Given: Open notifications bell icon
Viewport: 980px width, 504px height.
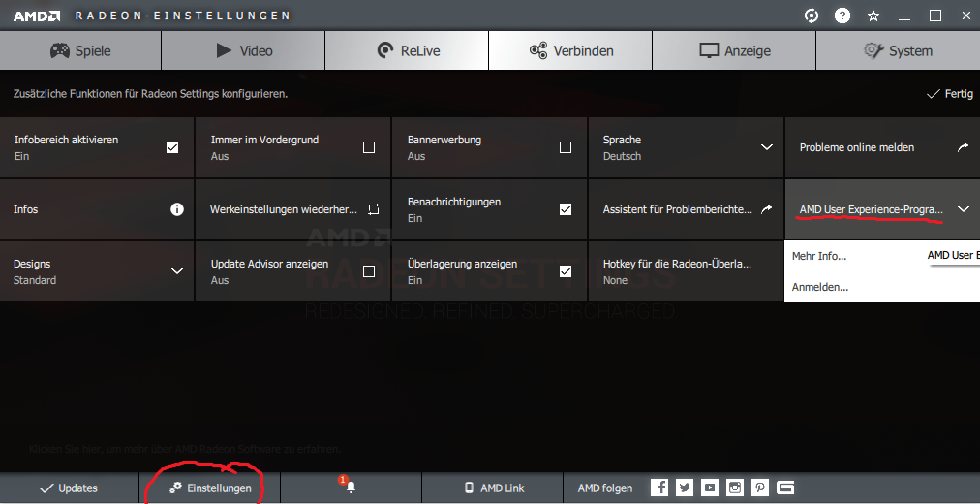Looking at the screenshot, I should [351, 487].
